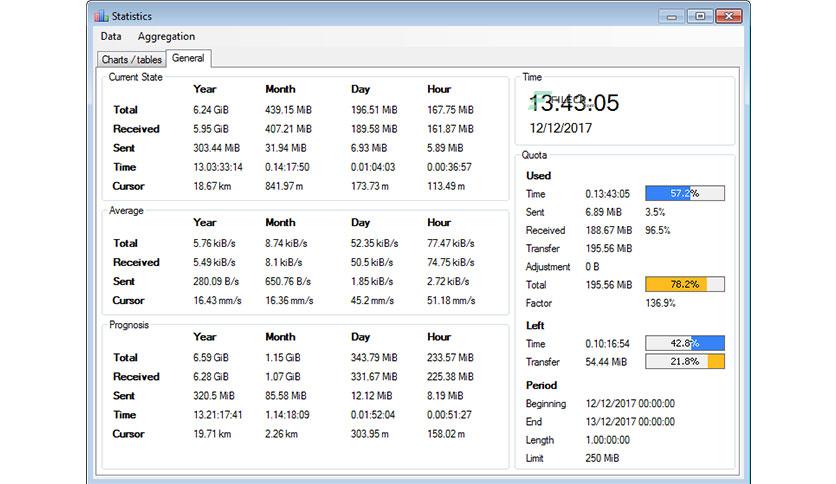Click Current State yearly cursor 18.67 km
Image resolution: width=836 pixels, height=484 pixels.
[212, 187]
